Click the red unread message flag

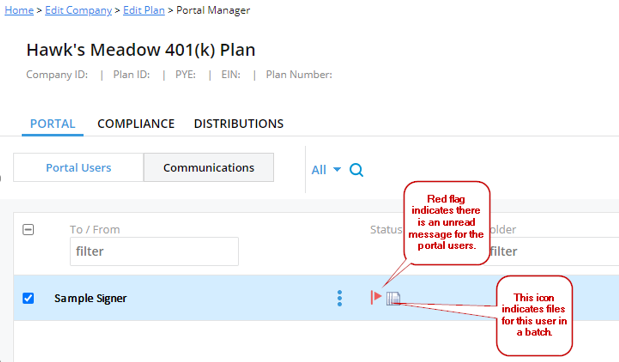[x=375, y=297]
